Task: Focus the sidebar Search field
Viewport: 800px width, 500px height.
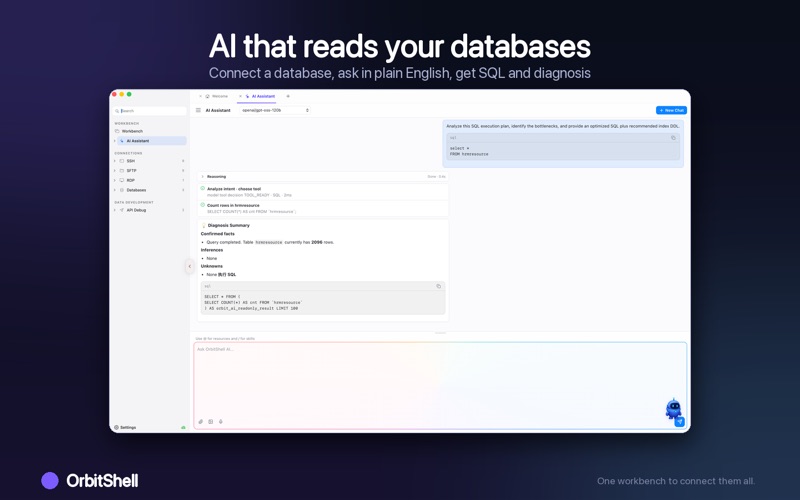Action: coord(149,111)
